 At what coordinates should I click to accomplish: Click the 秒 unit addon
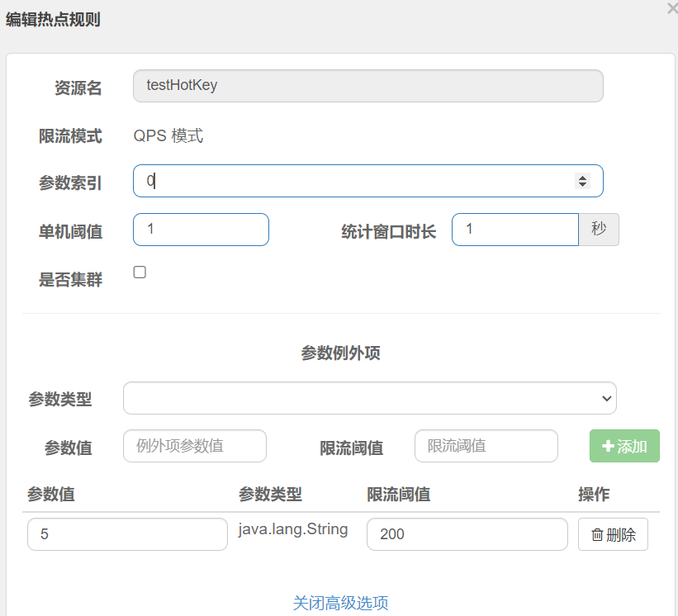[x=599, y=230]
